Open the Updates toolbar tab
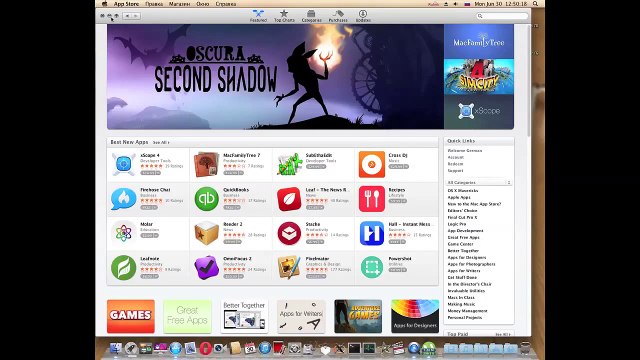The height and width of the screenshot is (360, 640). (363, 16)
